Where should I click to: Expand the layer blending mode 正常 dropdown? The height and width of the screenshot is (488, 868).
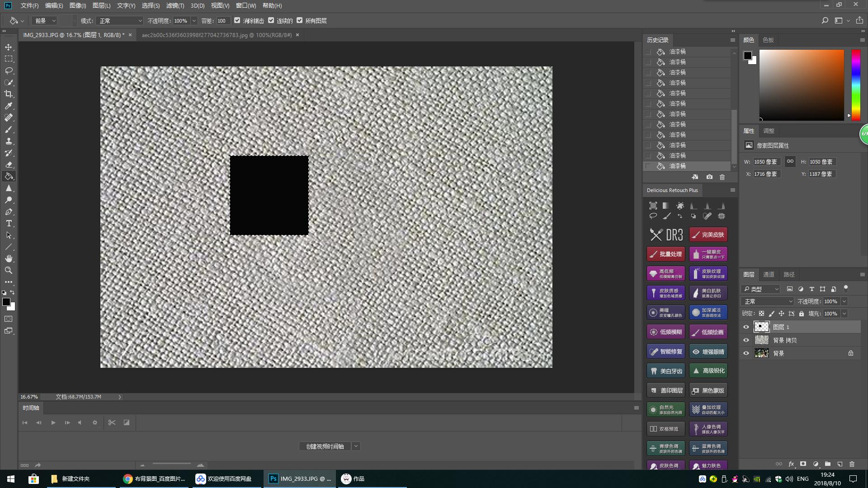(x=768, y=301)
